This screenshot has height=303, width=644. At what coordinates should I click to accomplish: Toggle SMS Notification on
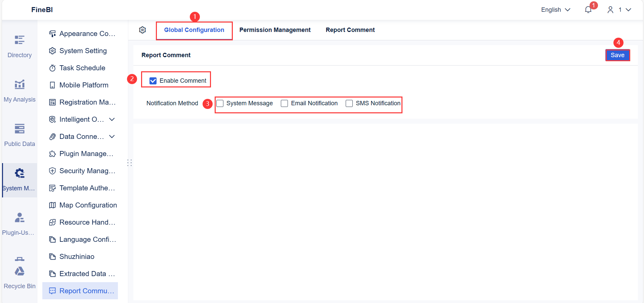coord(349,103)
